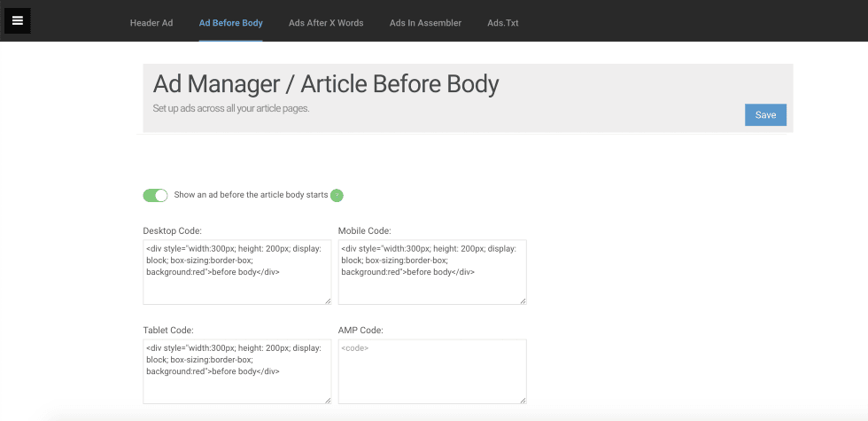Click the green help icon beside toggle

point(337,196)
